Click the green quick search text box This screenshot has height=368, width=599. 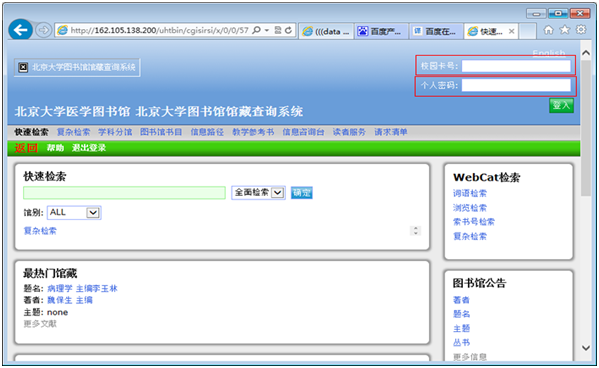coord(125,193)
